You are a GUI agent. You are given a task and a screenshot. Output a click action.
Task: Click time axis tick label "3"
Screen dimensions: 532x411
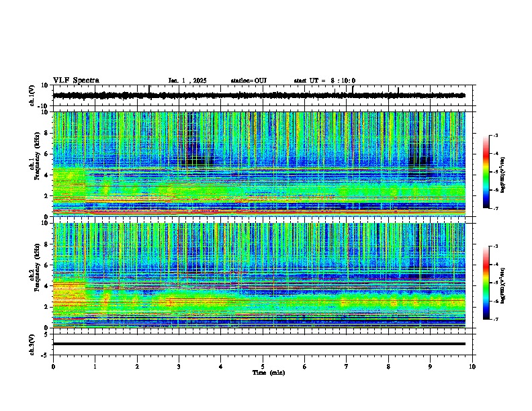(x=179, y=367)
